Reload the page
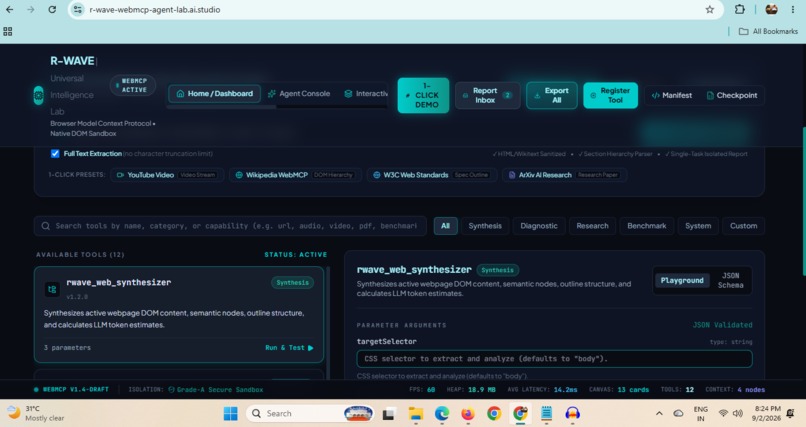The width and height of the screenshot is (806, 427). (x=52, y=9)
